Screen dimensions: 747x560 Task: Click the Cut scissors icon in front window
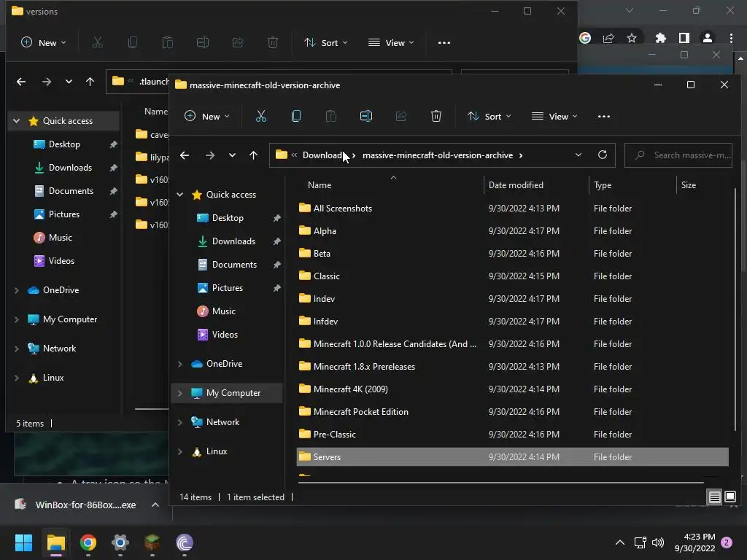coord(261,117)
